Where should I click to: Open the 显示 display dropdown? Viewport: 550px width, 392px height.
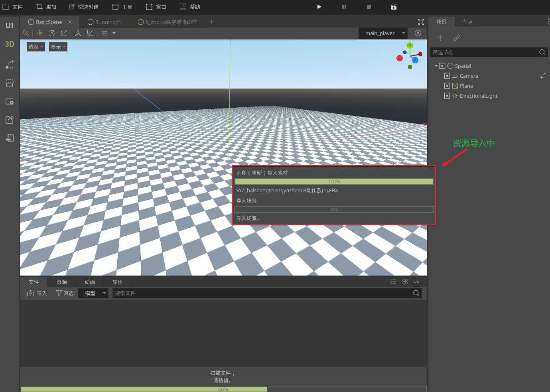point(58,47)
